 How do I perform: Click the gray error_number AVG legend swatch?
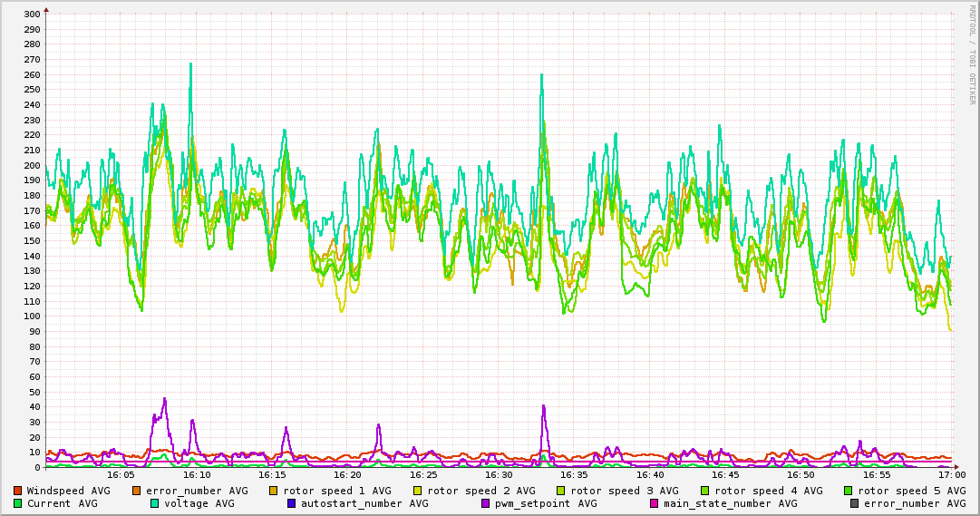pyautogui.click(x=854, y=503)
